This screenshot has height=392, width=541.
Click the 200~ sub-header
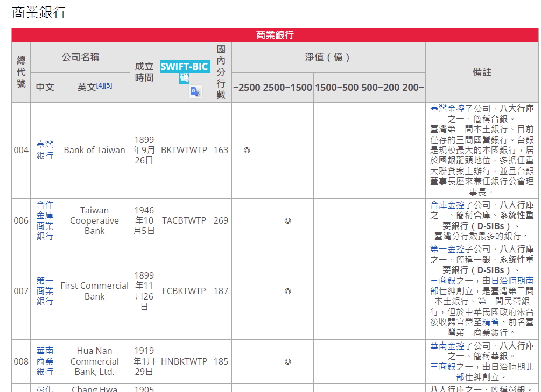(413, 87)
